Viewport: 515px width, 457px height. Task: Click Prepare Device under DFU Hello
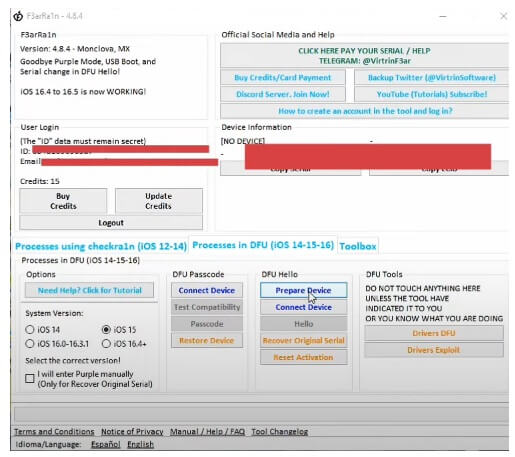303,290
